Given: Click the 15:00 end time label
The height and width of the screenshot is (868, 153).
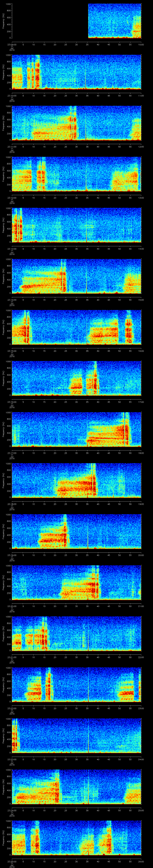Looking at the screenshot, I should [x=141, y=300].
